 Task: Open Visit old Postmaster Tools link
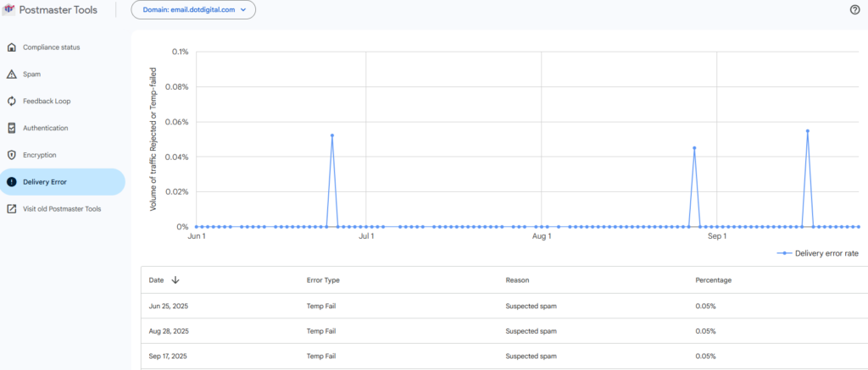tap(62, 209)
